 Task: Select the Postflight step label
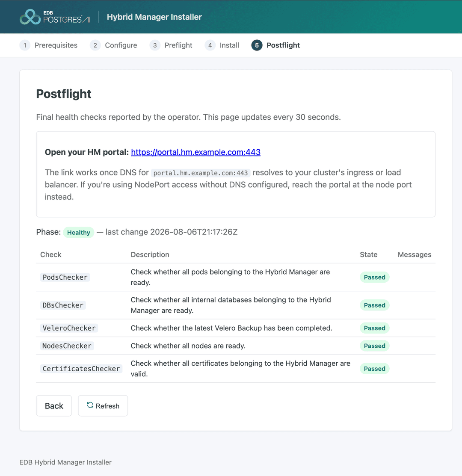pyautogui.click(x=283, y=45)
